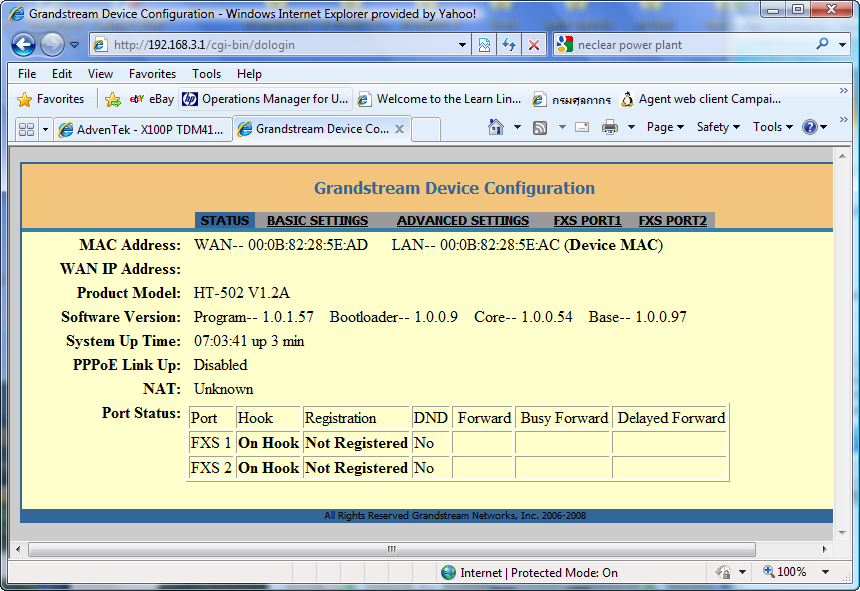Click the Quick Tabs grid icon
The width and height of the screenshot is (860, 591).
click(26, 129)
